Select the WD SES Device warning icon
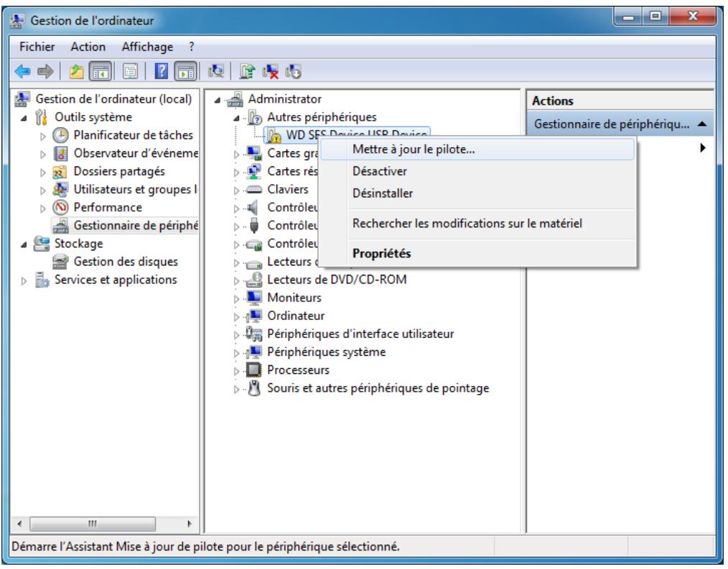 click(274, 135)
